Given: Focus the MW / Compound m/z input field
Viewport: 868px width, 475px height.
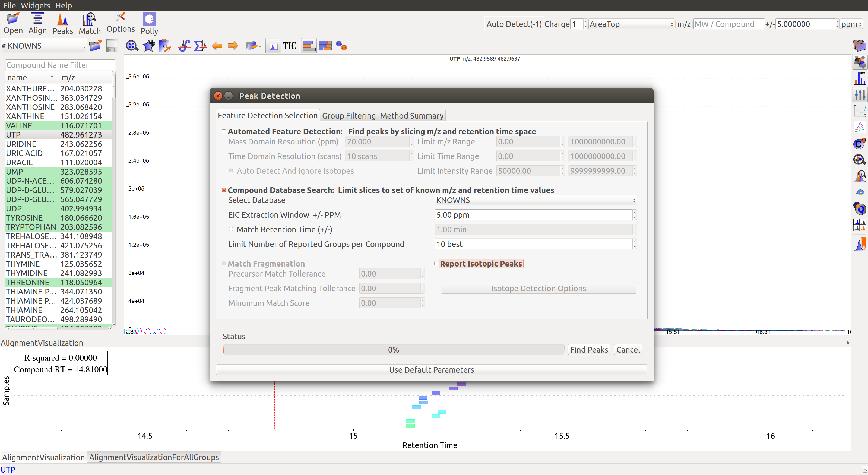Looking at the screenshot, I should 728,24.
